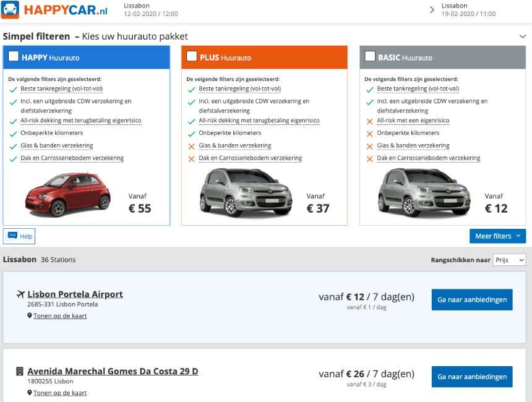The image size is (532, 402).
Task: Click the airplane icon beside Lisbon Portela Airport
Action: click(20, 294)
